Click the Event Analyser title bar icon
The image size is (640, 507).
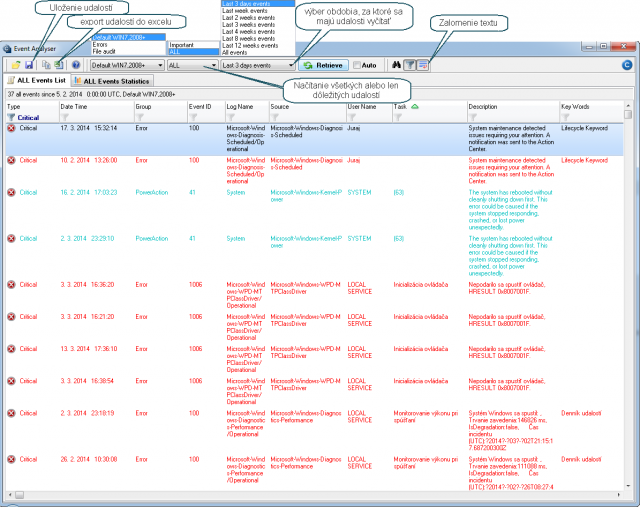[7, 49]
